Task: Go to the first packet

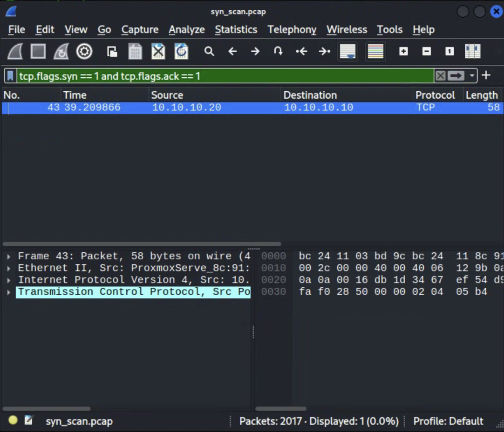Action: tap(301, 51)
